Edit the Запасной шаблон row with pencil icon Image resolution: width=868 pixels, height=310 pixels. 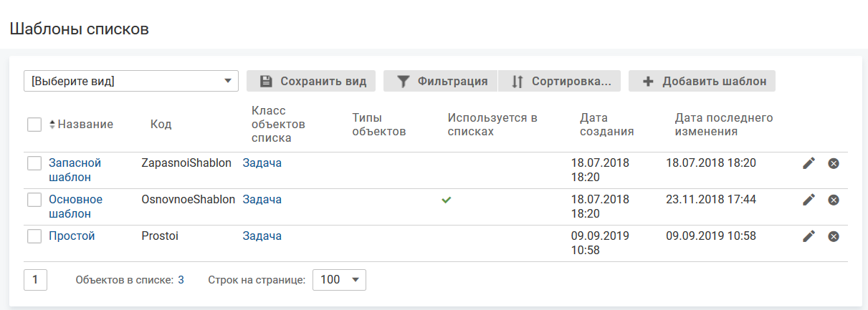809,163
